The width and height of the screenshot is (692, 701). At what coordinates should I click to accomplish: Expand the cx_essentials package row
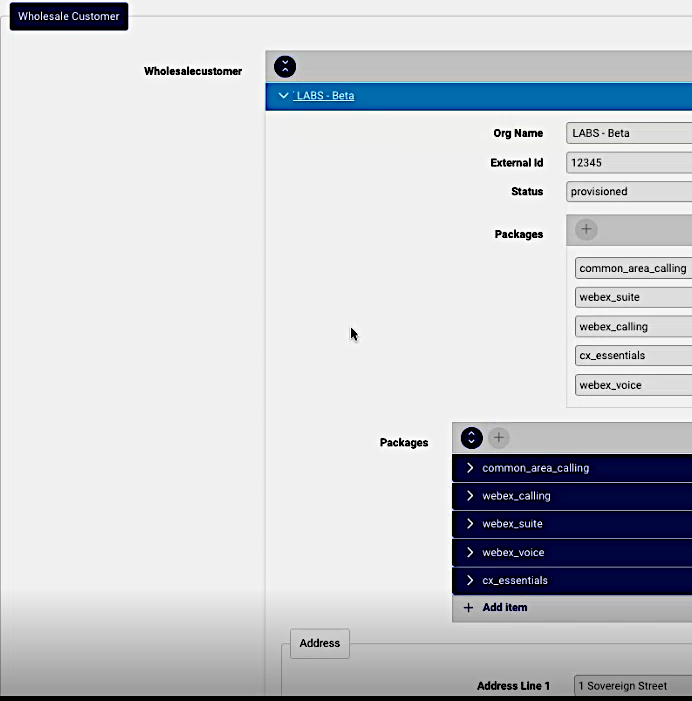pos(572,580)
